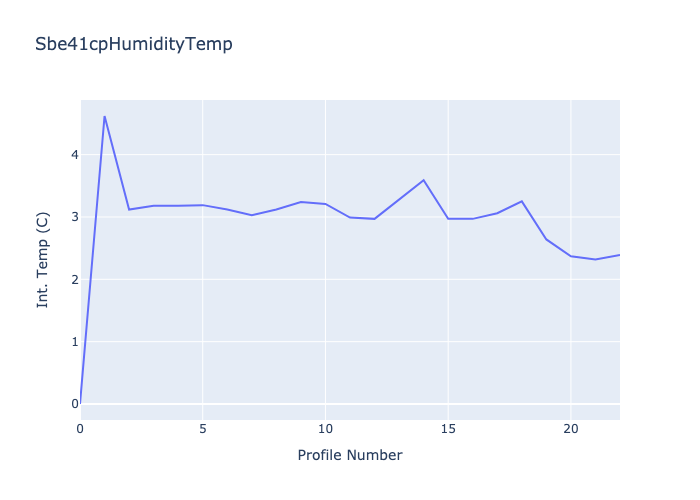Click the chart title Sbe41cpHumidityTemp

pyautogui.click(x=134, y=44)
